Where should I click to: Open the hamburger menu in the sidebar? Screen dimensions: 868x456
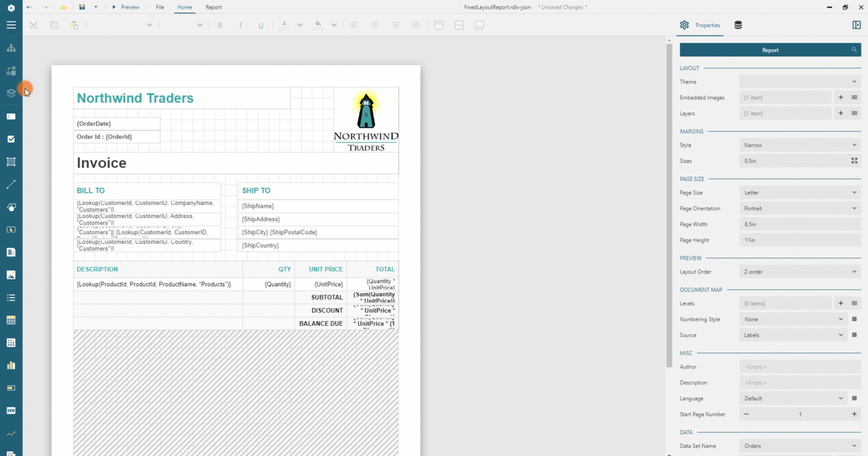coord(11,25)
